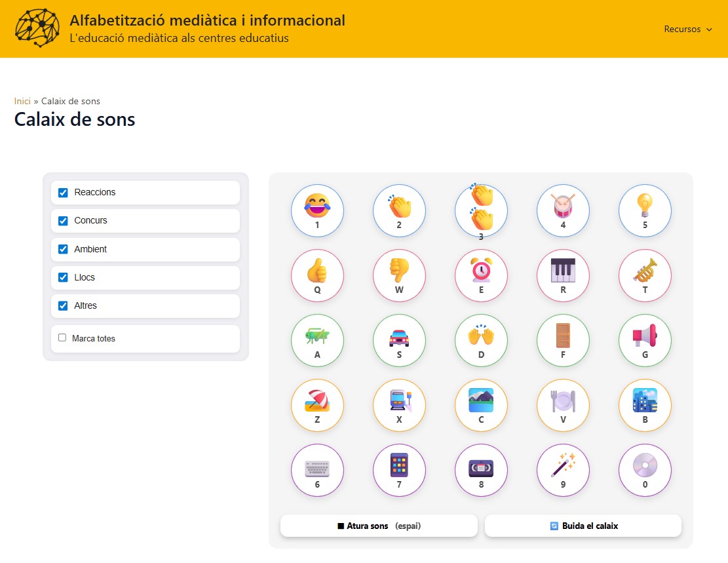The height and width of the screenshot is (563, 728).
Task: Uncheck the Reaccions category checkbox
Action: [x=63, y=193]
